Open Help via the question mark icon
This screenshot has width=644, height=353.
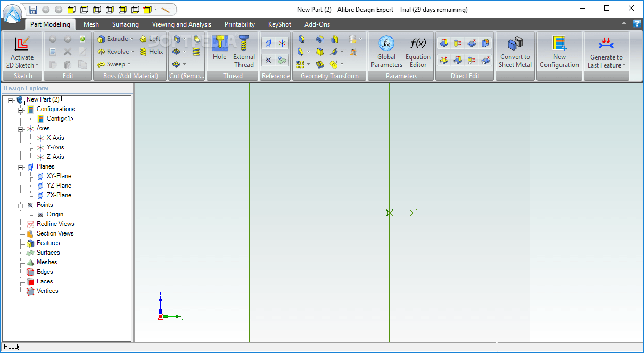point(637,23)
